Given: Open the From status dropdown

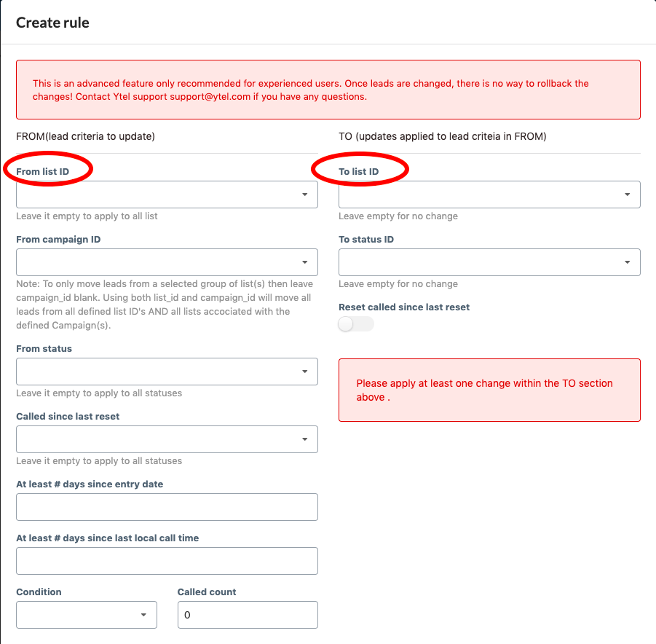Looking at the screenshot, I should (x=167, y=372).
